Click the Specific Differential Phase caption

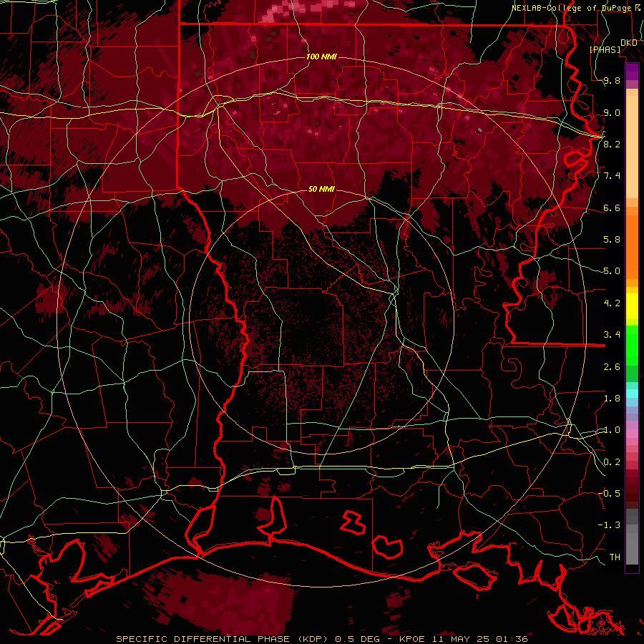point(321,639)
